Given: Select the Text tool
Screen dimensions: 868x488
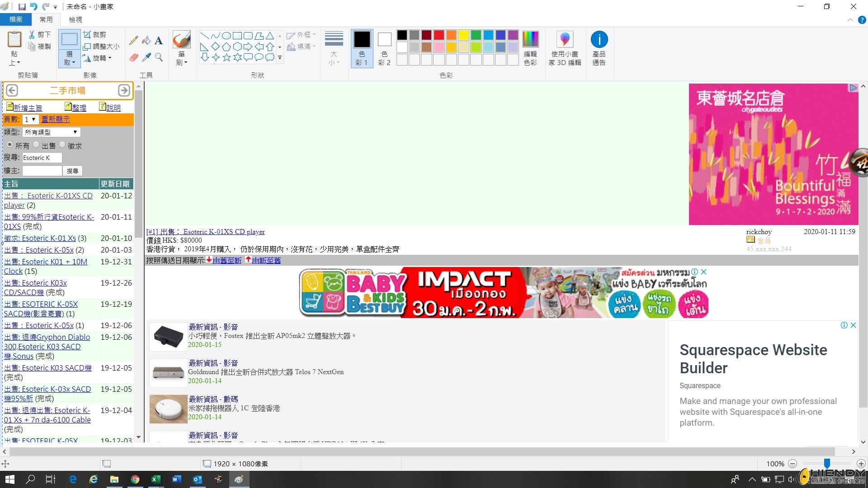Looking at the screenshot, I should pyautogui.click(x=159, y=41).
